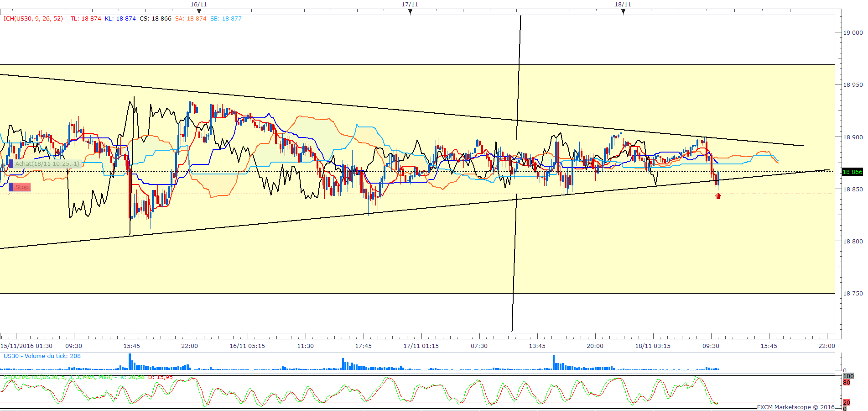This screenshot has width=868, height=411.
Task: Select the 16/11 date marker triangle
Action: [x=199, y=11]
